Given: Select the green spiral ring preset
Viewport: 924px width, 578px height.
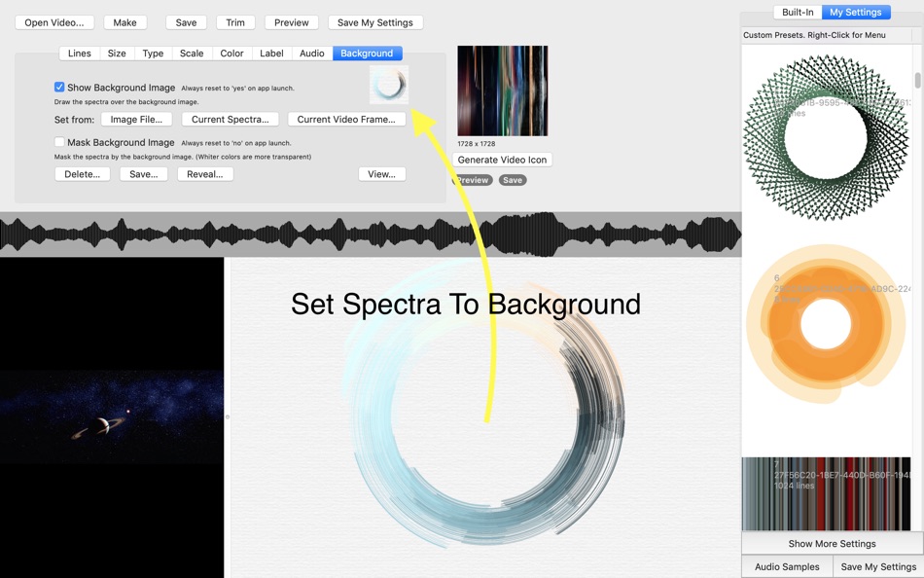Looking at the screenshot, I should click(826, 137).
